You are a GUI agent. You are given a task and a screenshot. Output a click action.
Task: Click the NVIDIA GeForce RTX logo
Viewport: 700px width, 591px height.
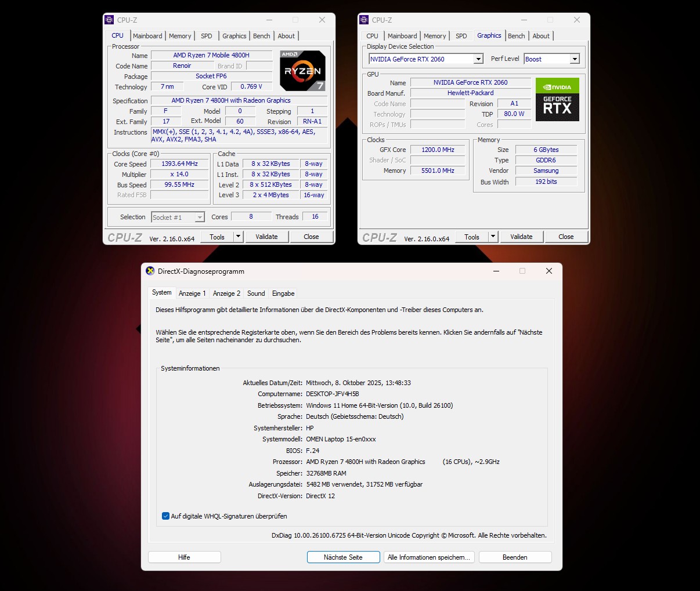557,99
